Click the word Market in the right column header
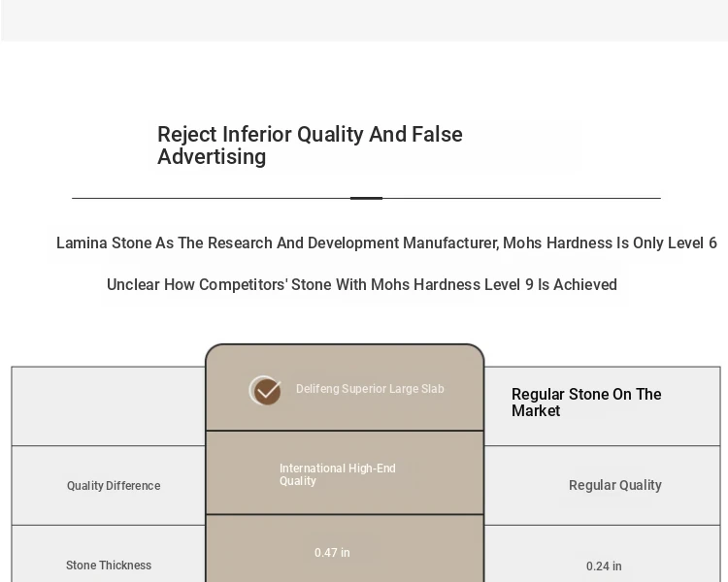This screenshot has width=728, height=582. click(x=536, y=410)
